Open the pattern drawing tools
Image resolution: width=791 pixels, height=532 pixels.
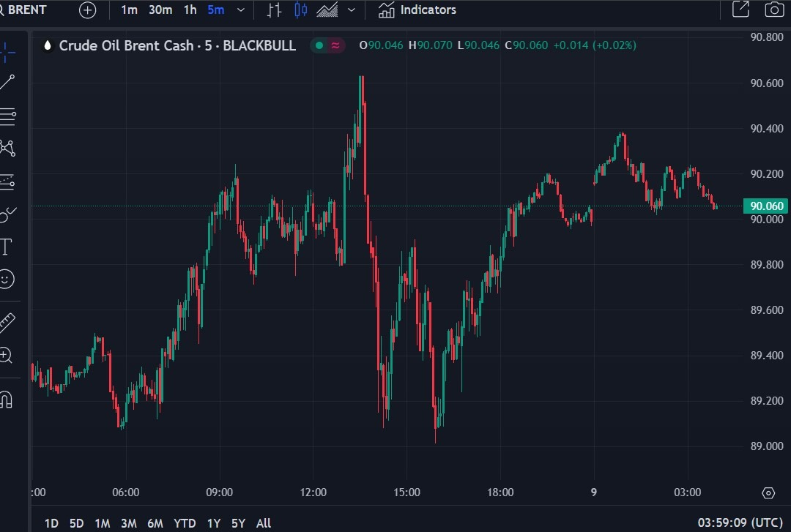[x=7, y=149]
